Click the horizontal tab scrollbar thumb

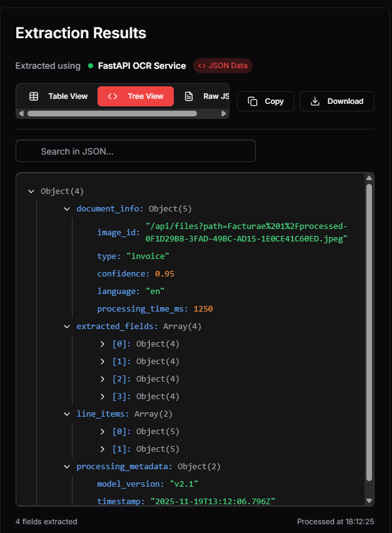pyautogui.click(x=113, y=114)
